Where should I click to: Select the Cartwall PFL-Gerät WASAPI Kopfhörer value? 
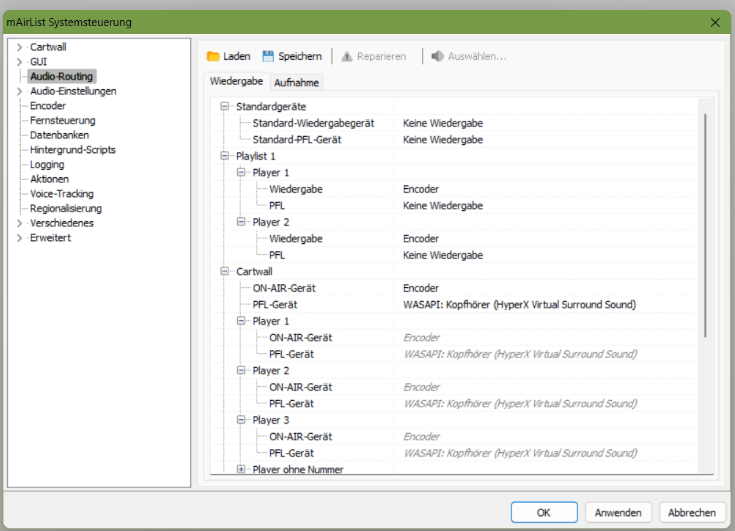[519, 305]
